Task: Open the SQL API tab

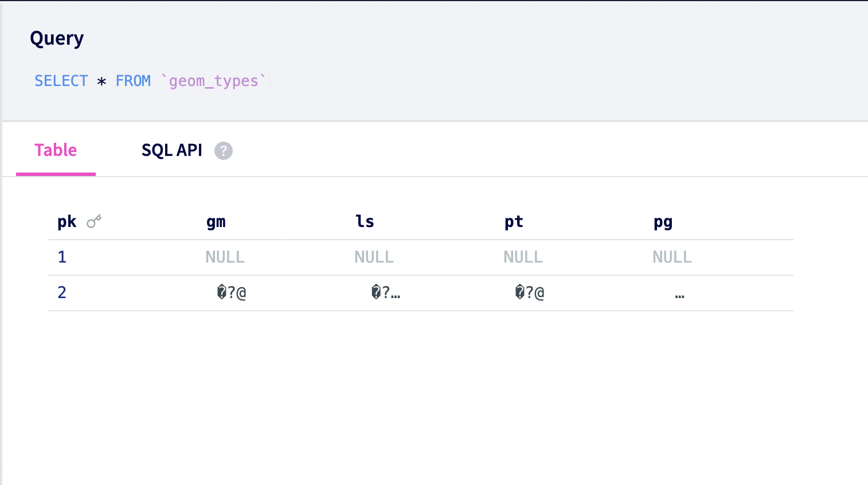Action: point(172,150)
